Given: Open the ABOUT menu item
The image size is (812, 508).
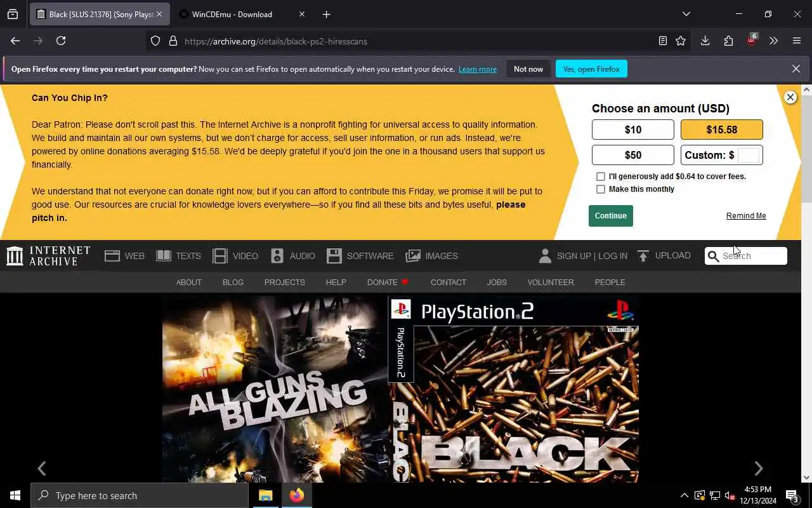Looking at the screenshot, I should click(x=189, y=283).
